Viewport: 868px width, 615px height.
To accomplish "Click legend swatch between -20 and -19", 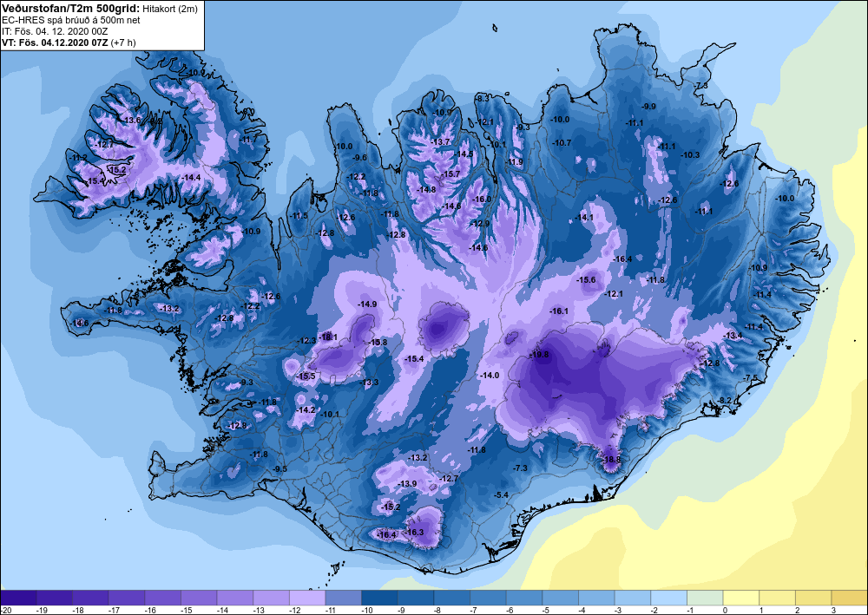I will click(19, 598).
